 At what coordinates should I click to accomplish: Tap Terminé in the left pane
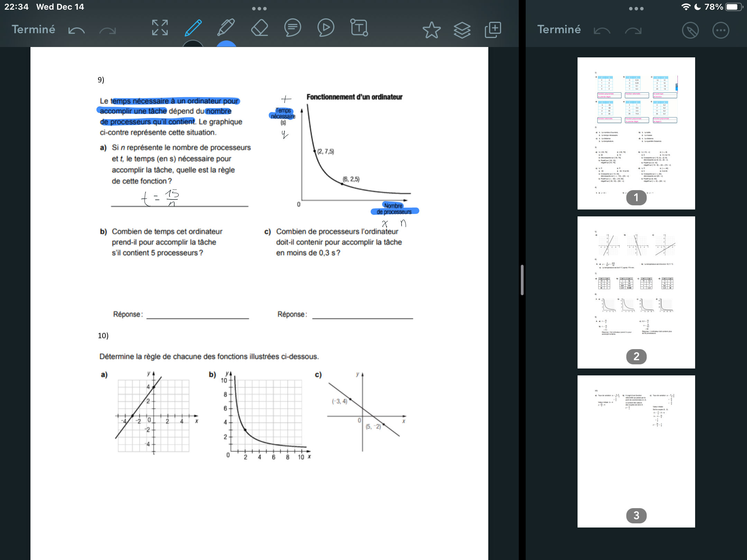coord(34,29)
